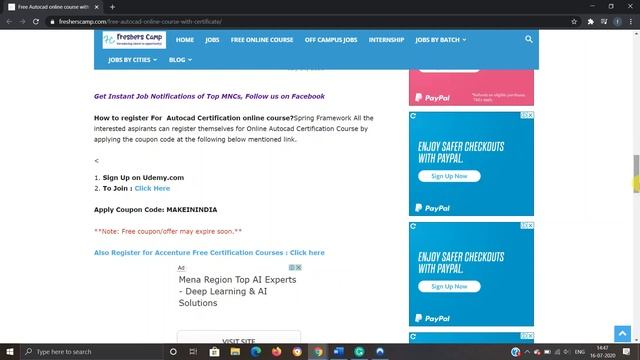Open the Jobs menu item
The width and height of the screenshot is (640, 360).
click(212, 40)
